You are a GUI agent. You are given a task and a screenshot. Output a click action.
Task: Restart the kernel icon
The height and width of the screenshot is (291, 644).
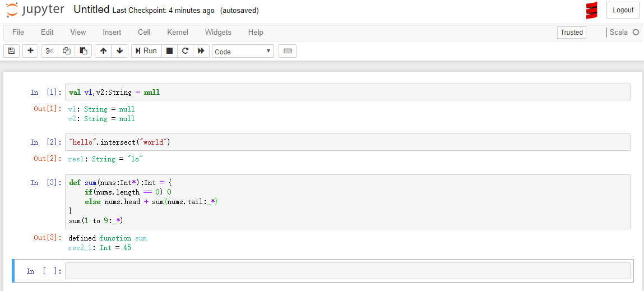(x=185, y=51)
